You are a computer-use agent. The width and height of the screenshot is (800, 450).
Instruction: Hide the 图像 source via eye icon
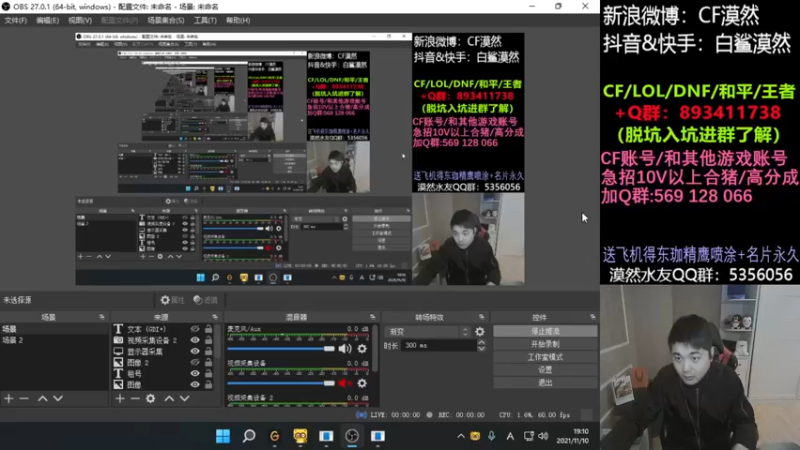195,385
